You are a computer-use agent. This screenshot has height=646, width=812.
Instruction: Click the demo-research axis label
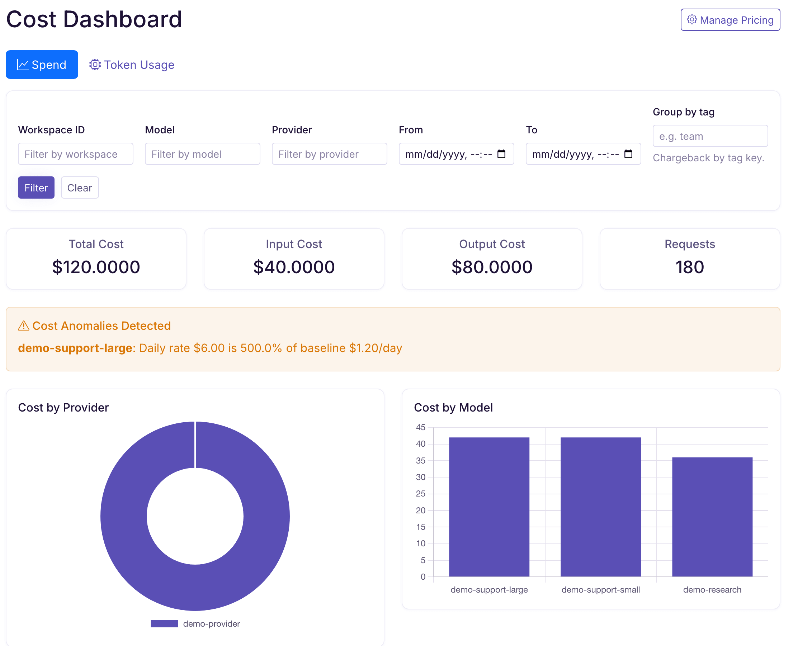coord(712,589)
